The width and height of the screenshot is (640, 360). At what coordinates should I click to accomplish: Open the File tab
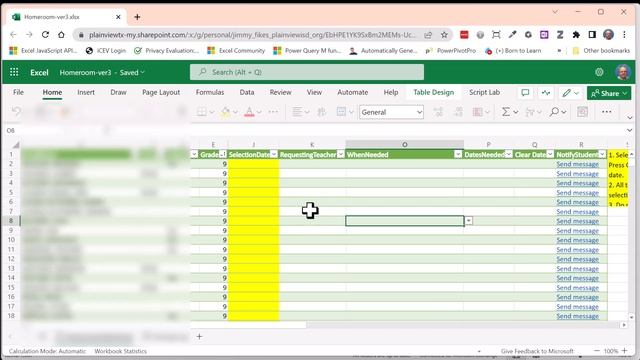click(18, 92)
